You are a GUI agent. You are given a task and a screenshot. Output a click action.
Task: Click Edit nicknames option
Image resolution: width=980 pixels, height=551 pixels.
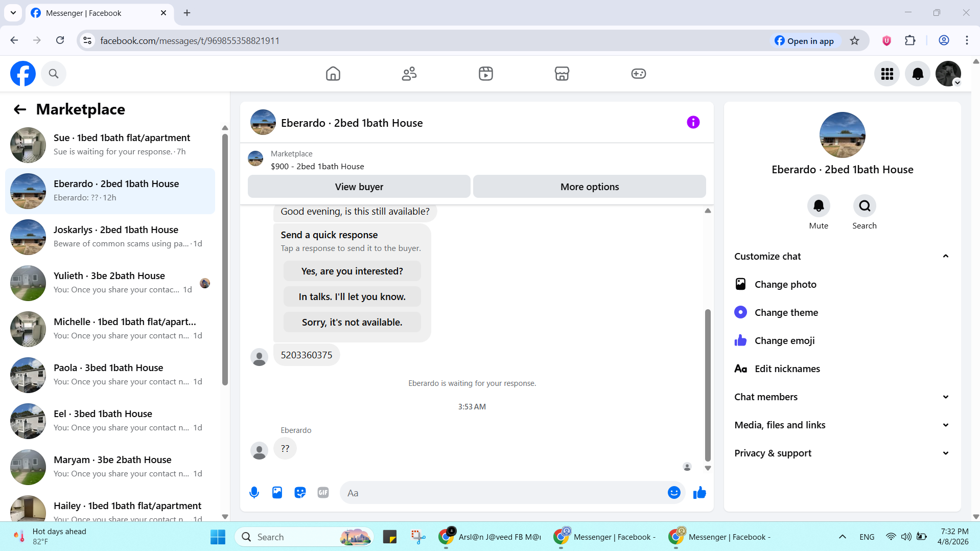[x=842, y=369]
